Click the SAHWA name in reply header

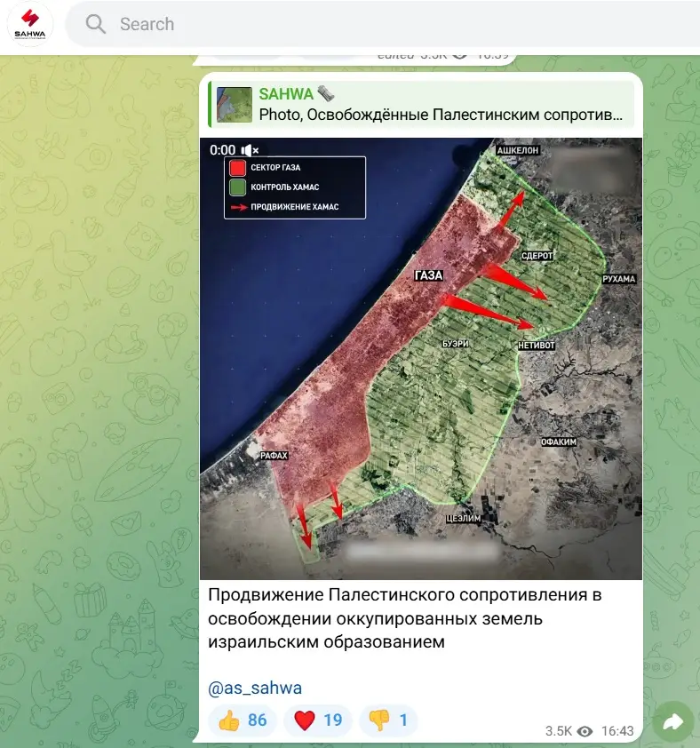click(286, 94)
